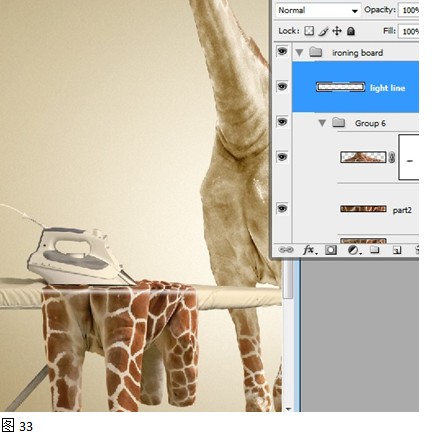Screen dimensions: 435x436
Task: Create new adjustment layer icon
Action: coord(353,250)
